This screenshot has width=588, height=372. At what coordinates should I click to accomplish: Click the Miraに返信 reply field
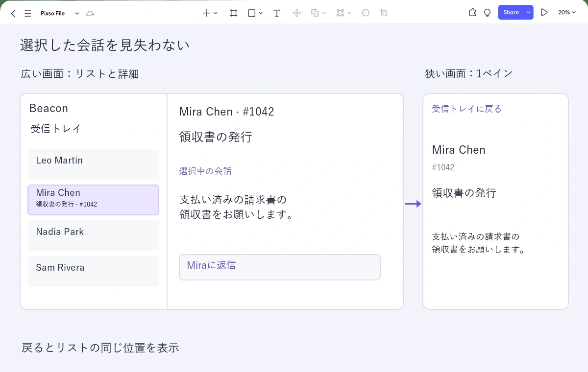280,267
